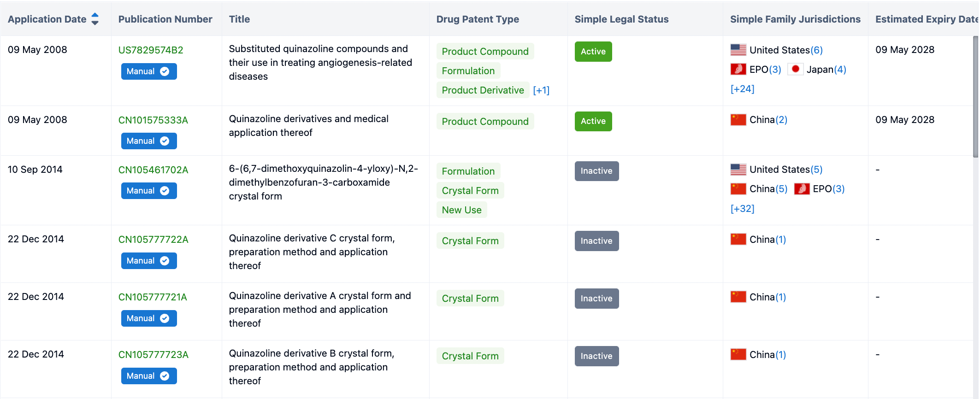Click EPO flag in CN105461702A row

[x=802, y=189]
